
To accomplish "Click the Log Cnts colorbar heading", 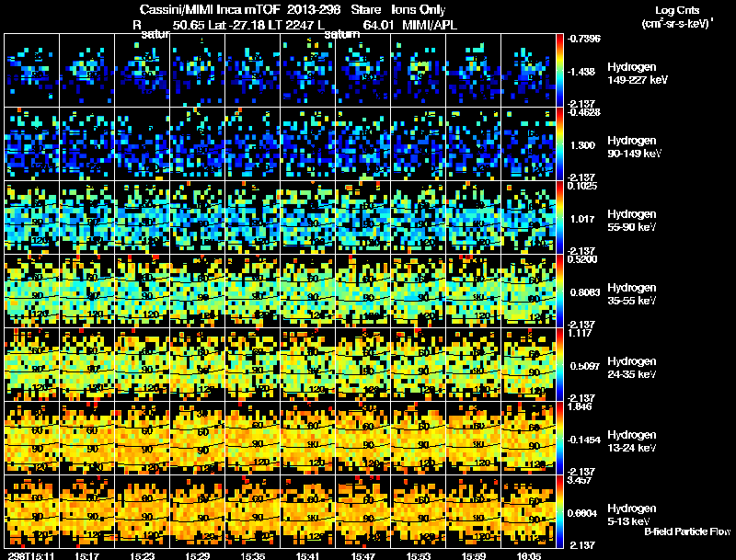I will [677, 10].
